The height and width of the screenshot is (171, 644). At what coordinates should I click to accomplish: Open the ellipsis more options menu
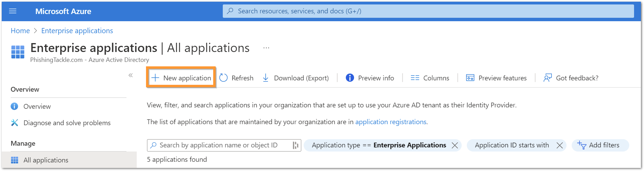[266, 48]
